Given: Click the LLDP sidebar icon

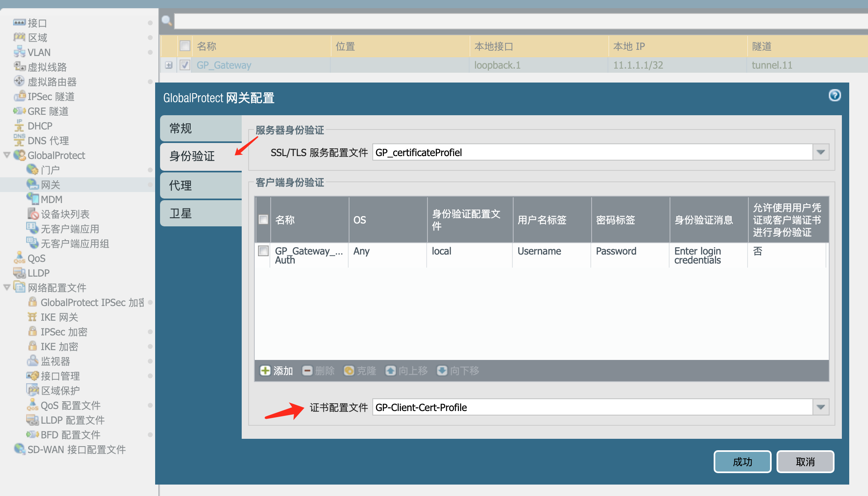Looking at the screenshot, I should pos(19,273).
